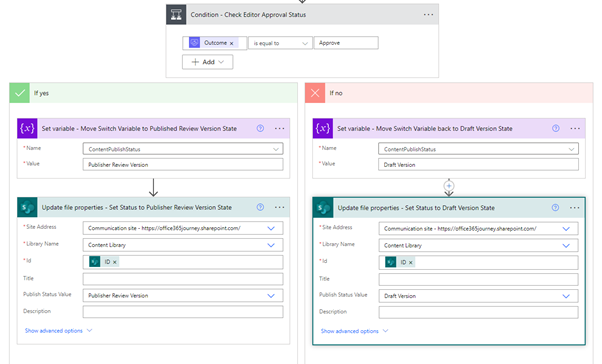Viewport: 602px width, 364px height.
Task: Click Description field in Publisher Review card
Action: point(183,312)
